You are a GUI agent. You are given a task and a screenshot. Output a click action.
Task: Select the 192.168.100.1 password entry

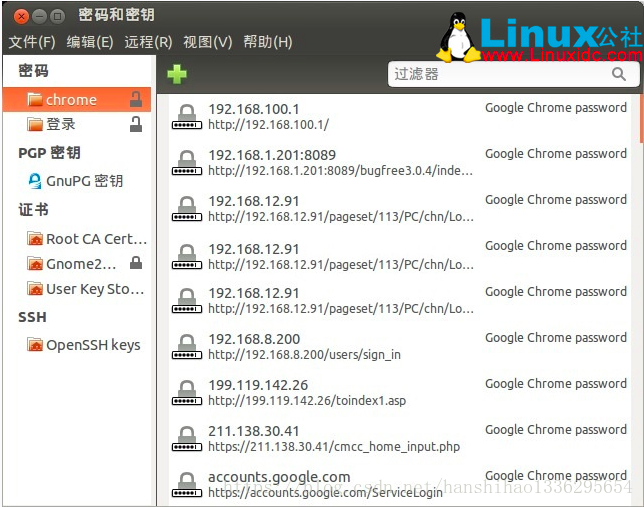pos(399,117)
